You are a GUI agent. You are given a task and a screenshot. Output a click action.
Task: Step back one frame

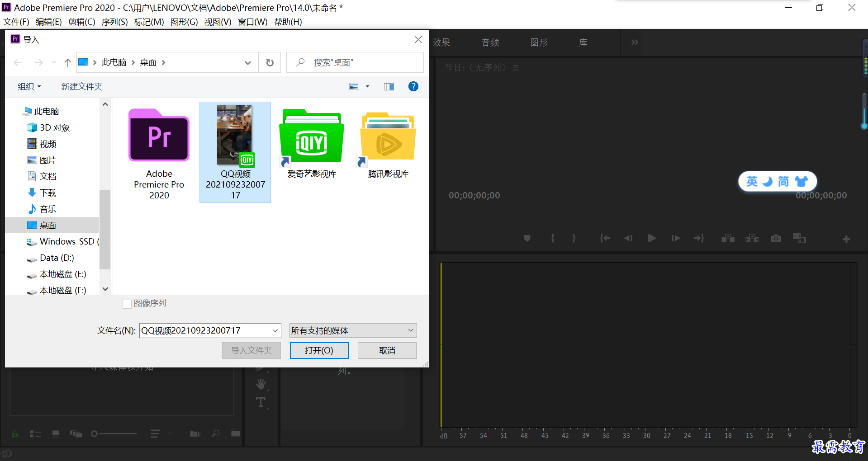(x=628, y=238)
